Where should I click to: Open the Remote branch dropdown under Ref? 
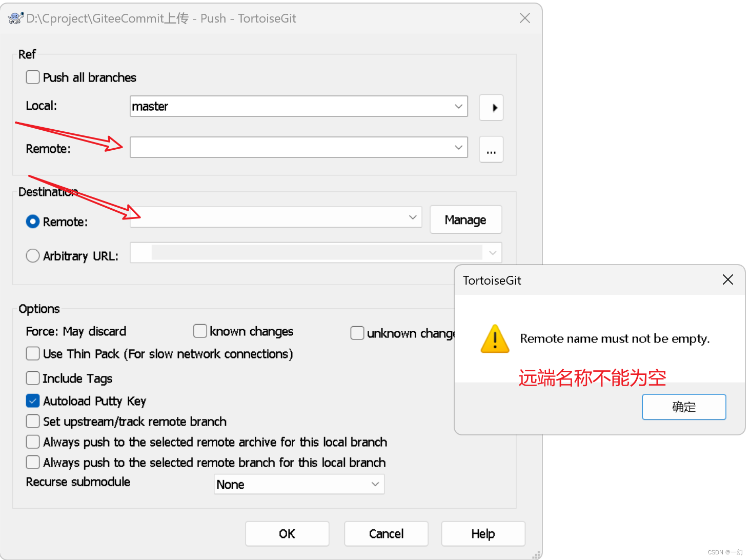coord(458,147)
